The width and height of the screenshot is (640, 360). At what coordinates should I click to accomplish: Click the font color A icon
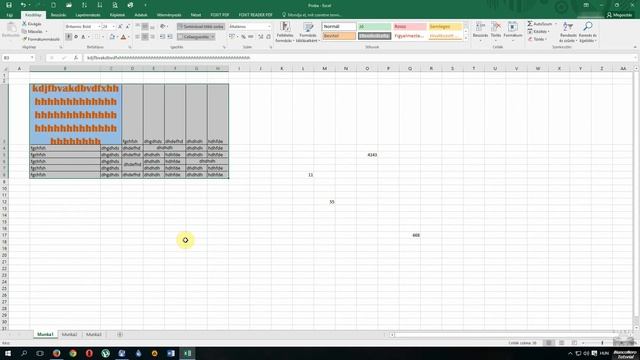tap(123, 37)
